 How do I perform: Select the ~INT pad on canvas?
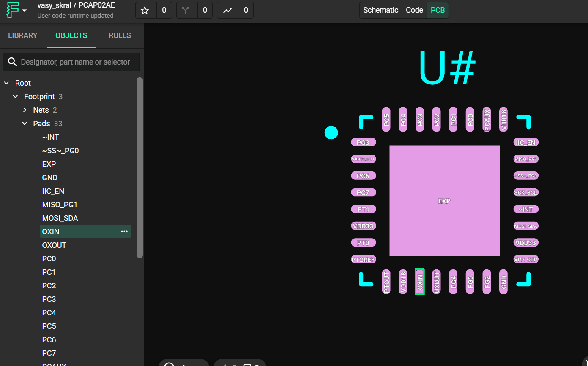point(526,209)
